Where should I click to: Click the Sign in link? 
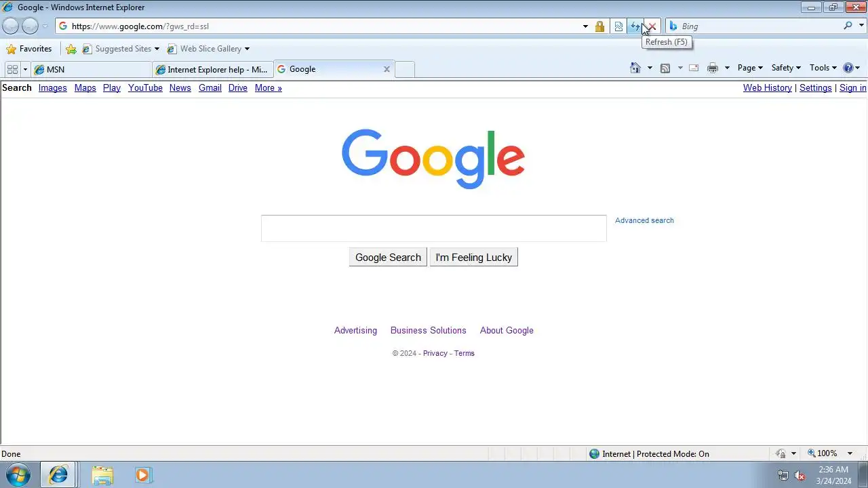[852, 88]
